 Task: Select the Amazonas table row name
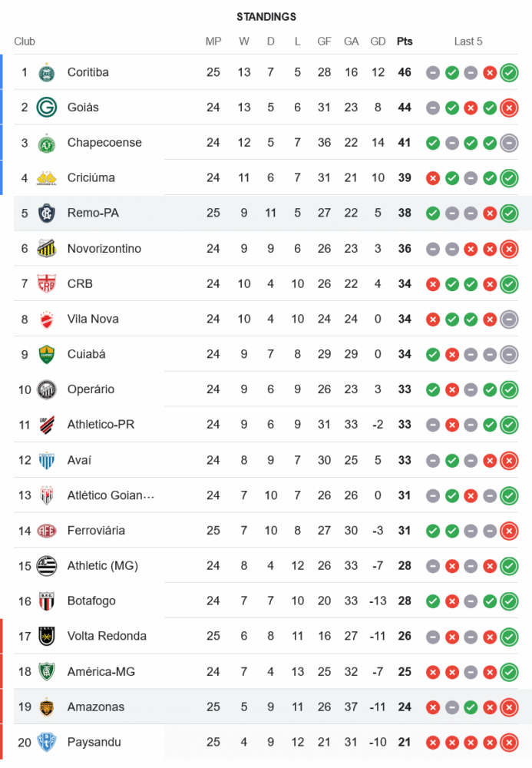[x=95, y=707]
